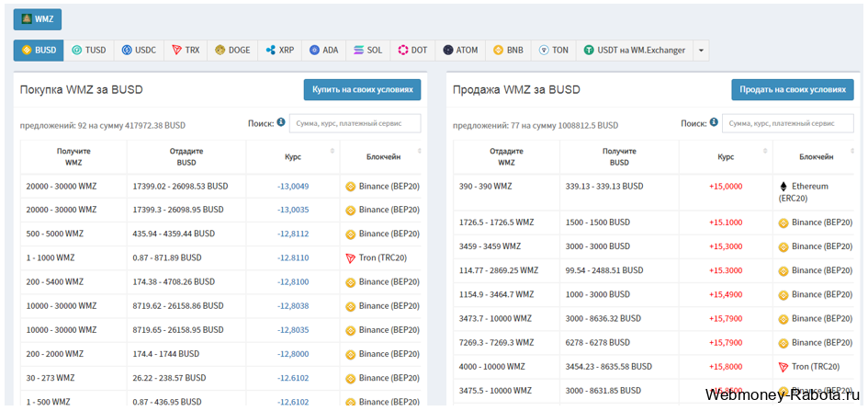
Task: Click the WMZ logo icon in top button
Action: click(27, 18)
